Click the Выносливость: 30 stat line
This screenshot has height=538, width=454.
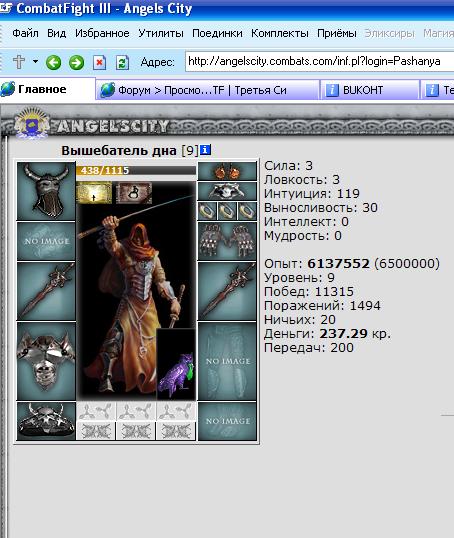tap(321, 208)
